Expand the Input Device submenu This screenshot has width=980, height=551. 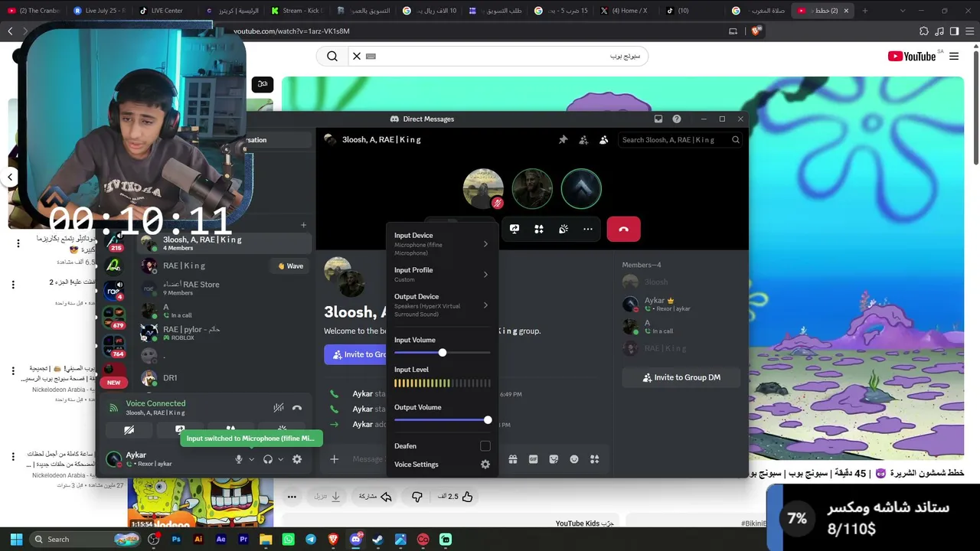(442, 244)
